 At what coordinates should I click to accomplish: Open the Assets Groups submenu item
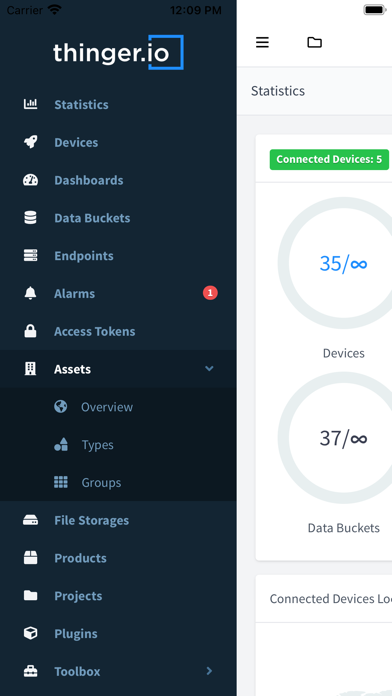point(101,482)
